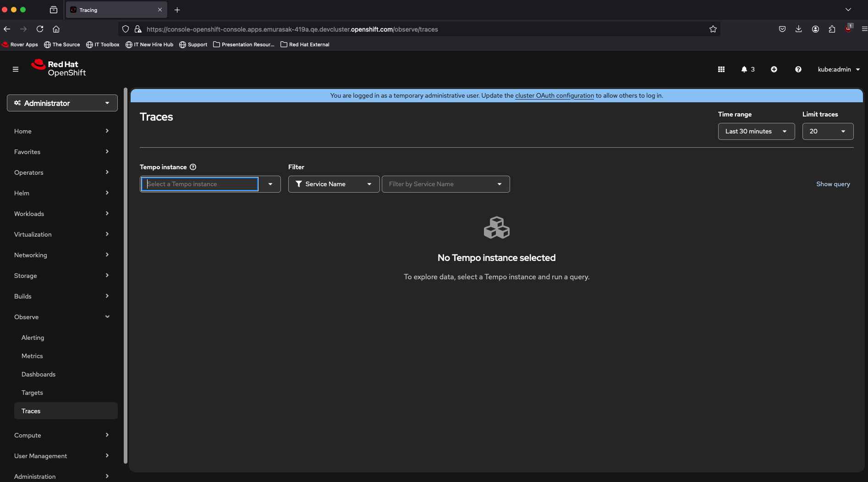Focus the Select a Tempo instance field
This screenshot has width=868, height=482.
click(x=200, y=184)
